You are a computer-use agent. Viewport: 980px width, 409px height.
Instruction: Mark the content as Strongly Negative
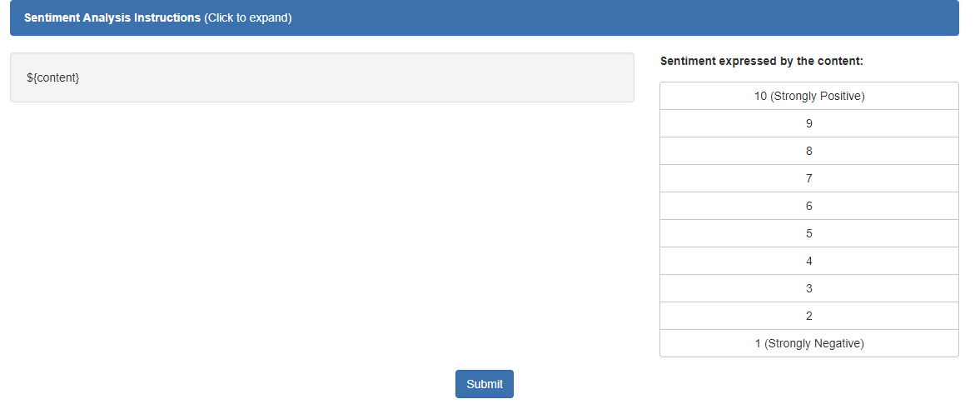[808, 343]
